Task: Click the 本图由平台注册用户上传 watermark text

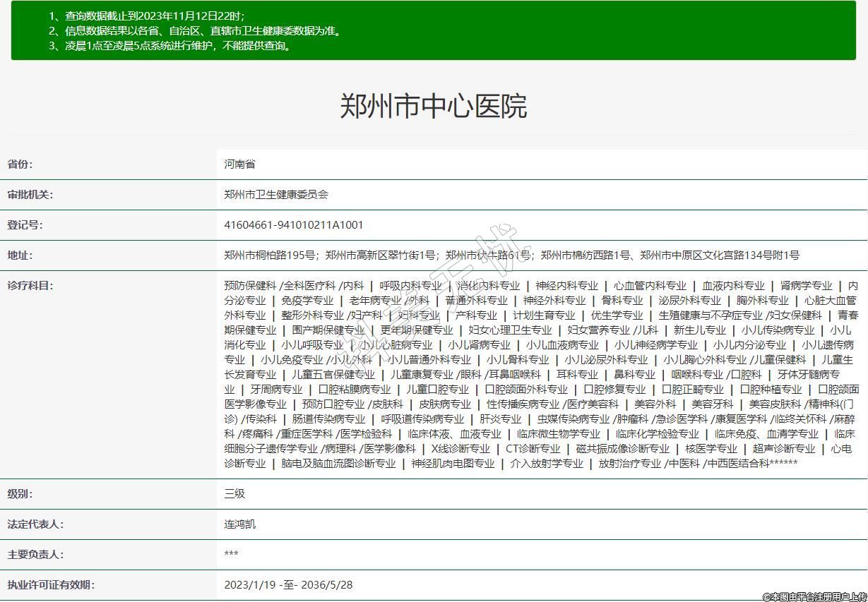Action: click(814, 596)
